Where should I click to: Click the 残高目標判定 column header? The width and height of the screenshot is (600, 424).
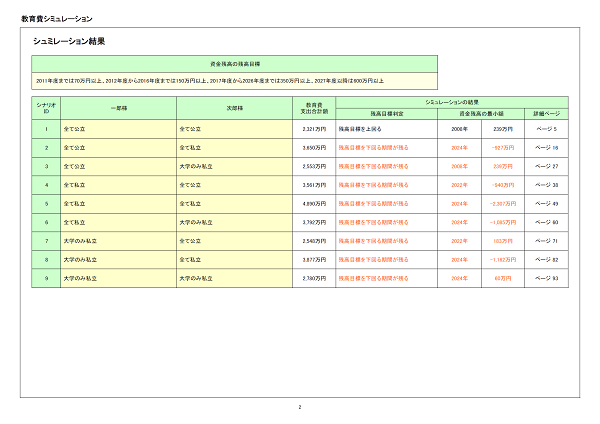pos(378,114)
